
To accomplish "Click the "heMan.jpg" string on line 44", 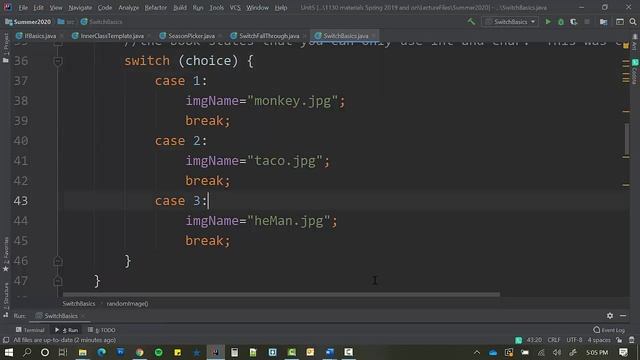I will [289, 221].
